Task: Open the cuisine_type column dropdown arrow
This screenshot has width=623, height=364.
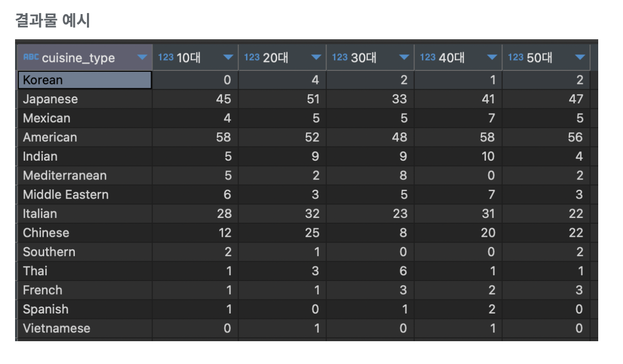Action: tap(142, 58)
